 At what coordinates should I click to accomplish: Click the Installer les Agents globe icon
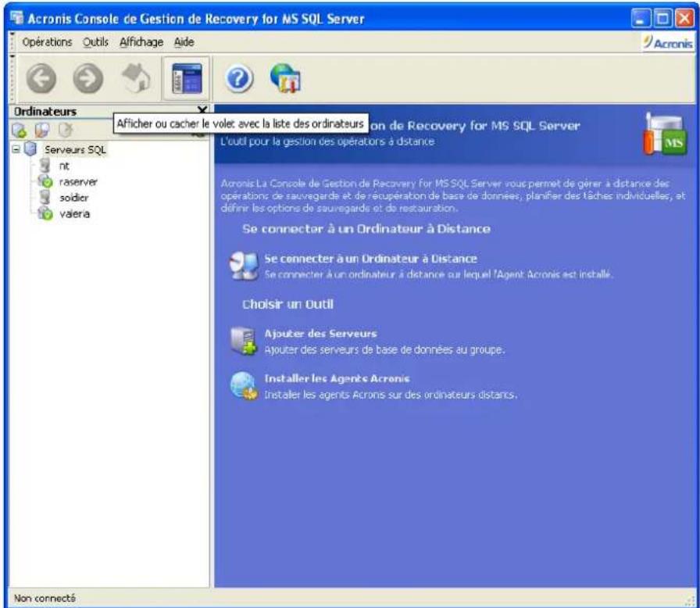click(244, 386)
